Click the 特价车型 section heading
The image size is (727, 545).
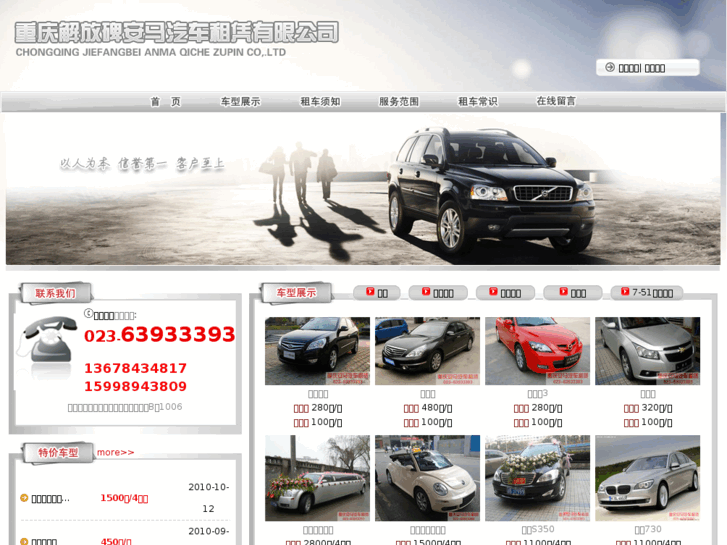(58, 453)
